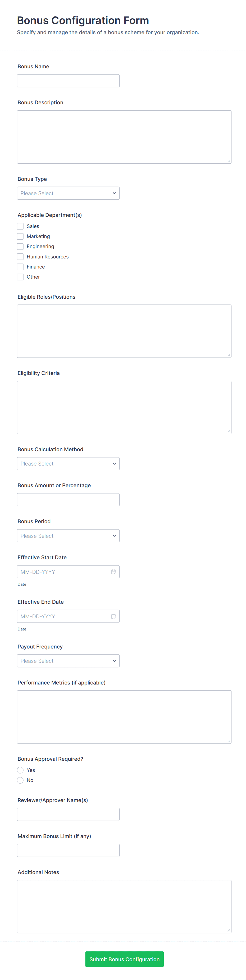Screen dimensions: 246x980
Task: Open the Bonus Type dropdown
Action: [x=68, y=193]
